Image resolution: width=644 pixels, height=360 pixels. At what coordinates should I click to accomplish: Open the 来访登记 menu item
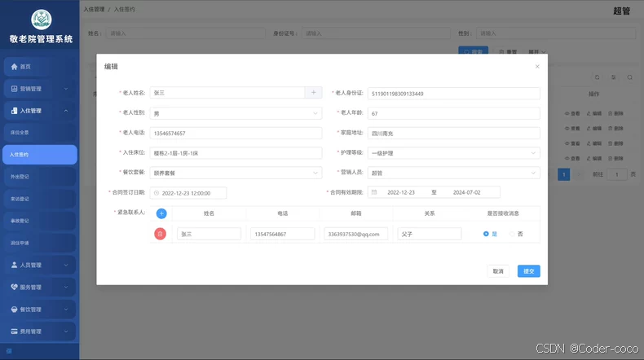39,199
